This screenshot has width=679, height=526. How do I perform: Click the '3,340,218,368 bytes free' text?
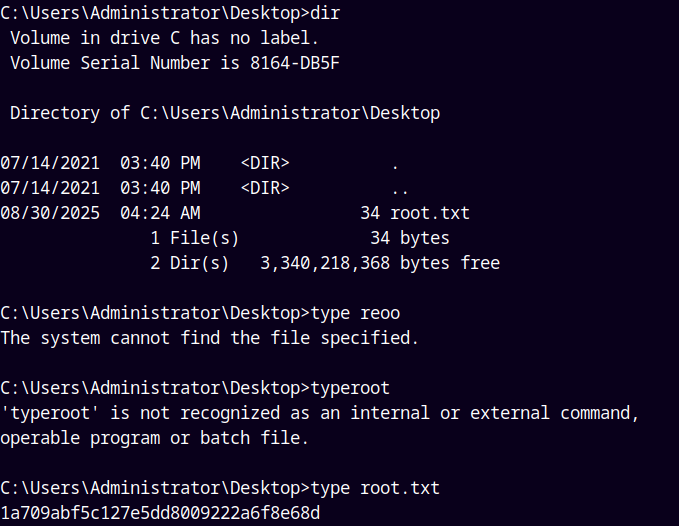[x=380, y=263]
